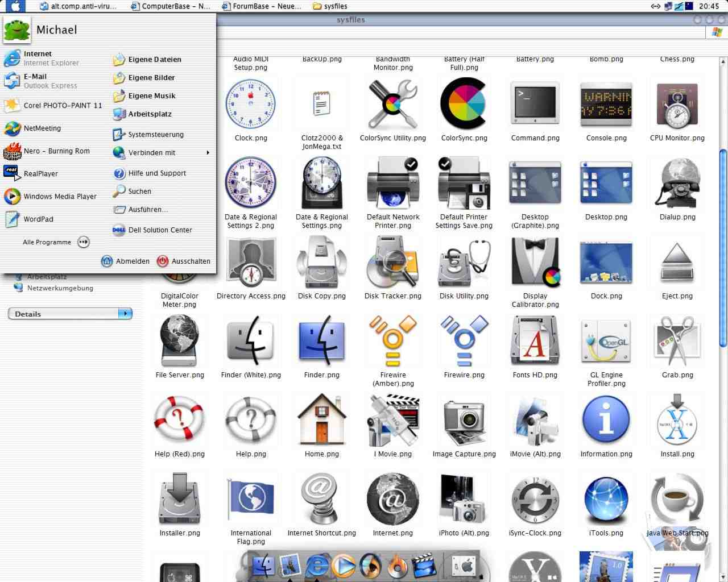Open Dell Solution Center
The height and width of the screenshot is (582, 728).
click(152, 230)
